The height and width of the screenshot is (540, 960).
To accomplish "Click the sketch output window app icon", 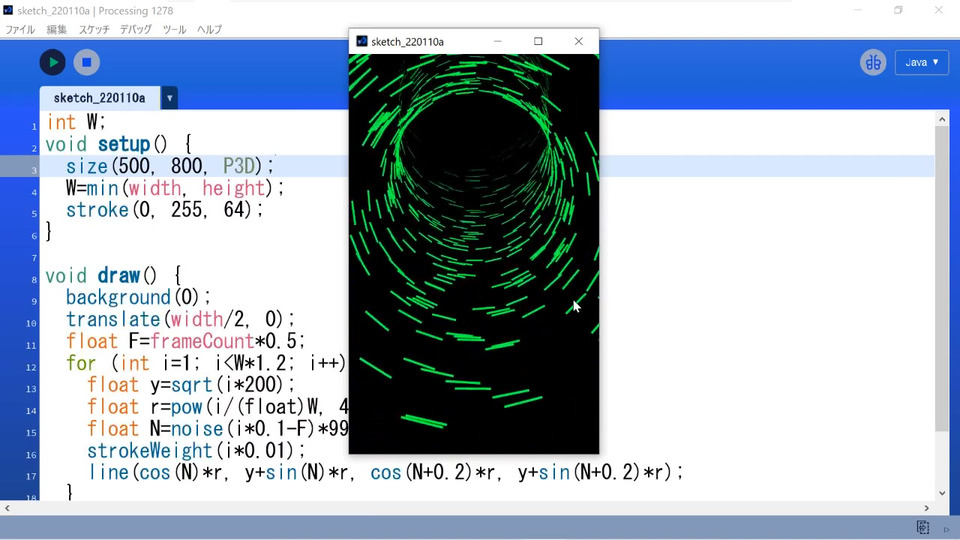I will [x=362, y=41].
